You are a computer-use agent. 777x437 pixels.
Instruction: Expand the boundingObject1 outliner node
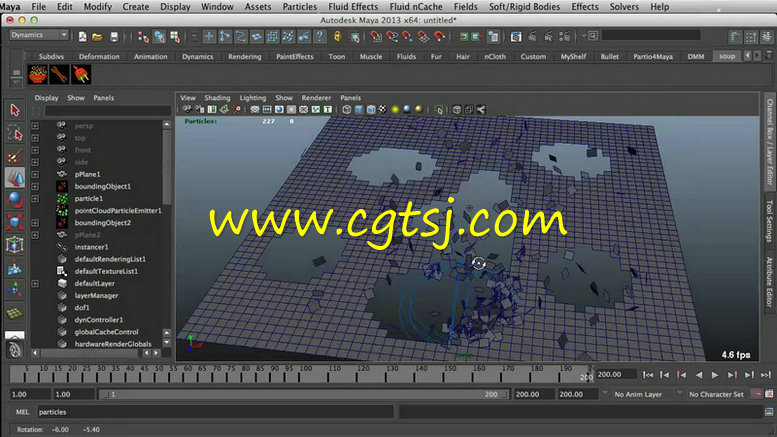pyautogui.click(x=35, y=186)
